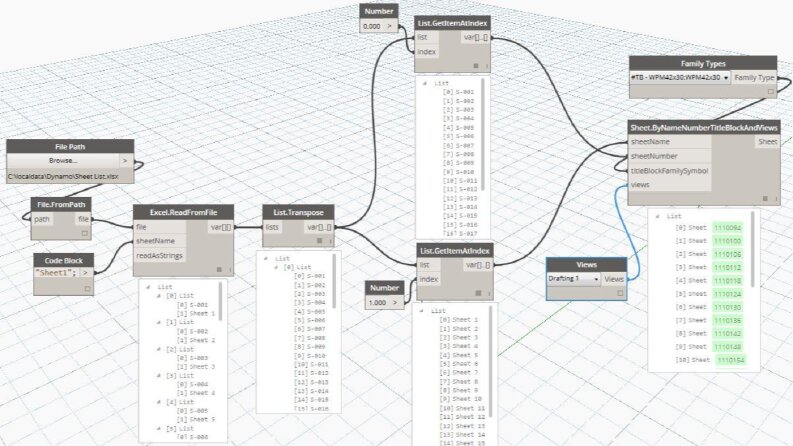The height and width of the screenshot is (446, 793).
Task: Click the 0.000 value field in Number node
Action: [373, 26]
